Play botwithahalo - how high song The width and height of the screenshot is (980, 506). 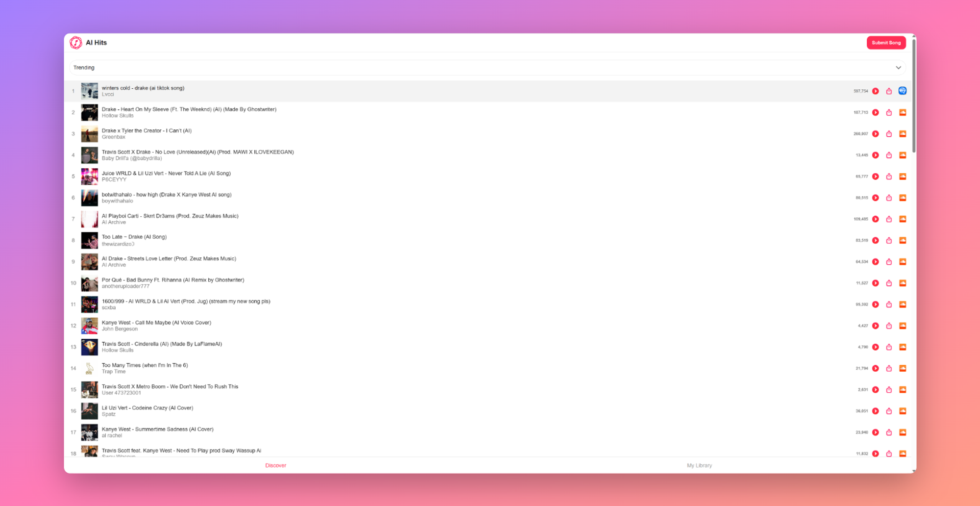(876, 198)
